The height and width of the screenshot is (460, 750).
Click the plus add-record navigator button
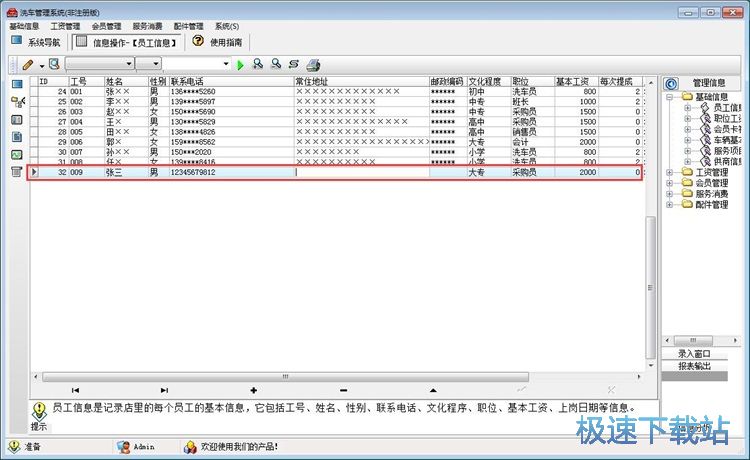[x=254, y=391]
